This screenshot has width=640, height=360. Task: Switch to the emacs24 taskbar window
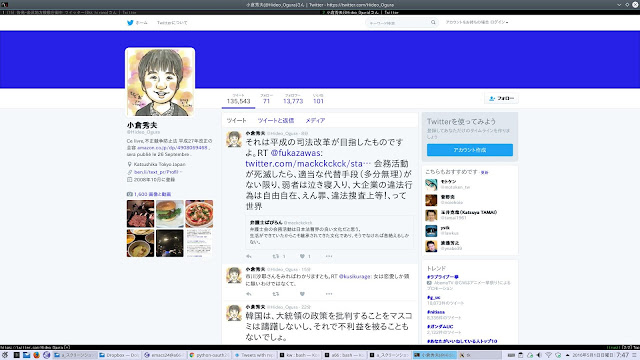tap(163, 355)
